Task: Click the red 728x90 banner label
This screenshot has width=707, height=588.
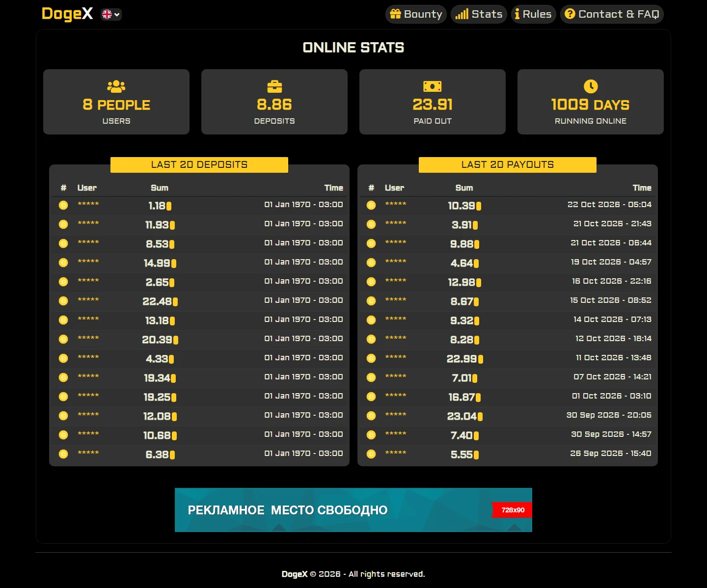Action: coord(513,510)
